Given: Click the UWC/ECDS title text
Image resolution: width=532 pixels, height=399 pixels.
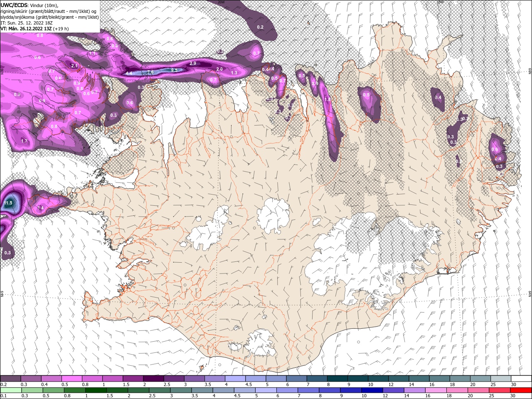Looking at the screenshot, I should point(14,5).
